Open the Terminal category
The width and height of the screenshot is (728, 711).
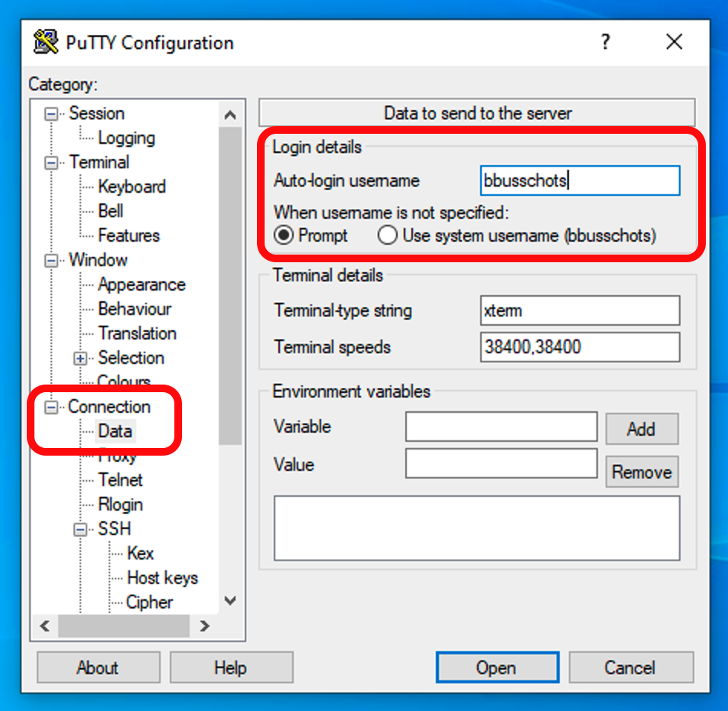[99, 162]
